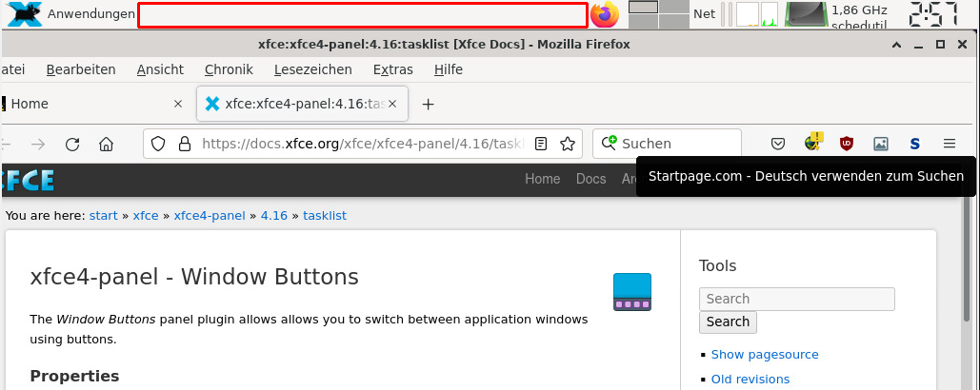Image resolution: width=980 pixels, height=390 pixels.
Task: Bookmark this page with star icon
Action: pyautogui.click(x=568, y=145)
